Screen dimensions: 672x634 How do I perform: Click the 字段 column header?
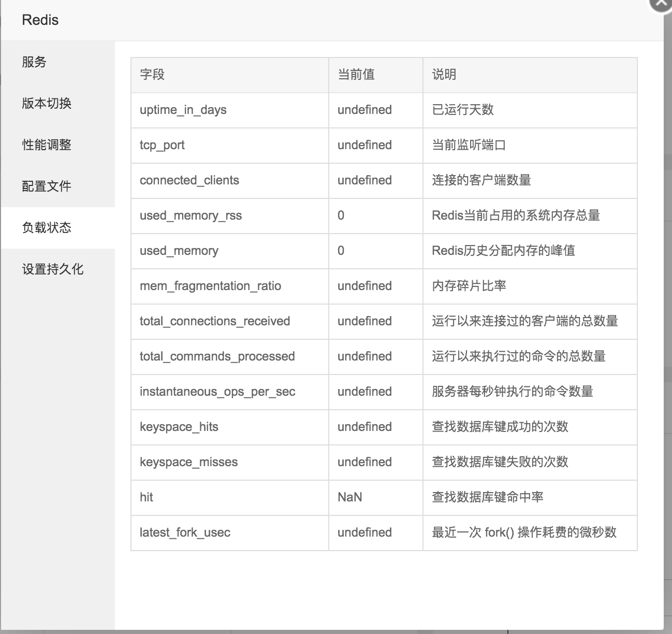(230, 75)
